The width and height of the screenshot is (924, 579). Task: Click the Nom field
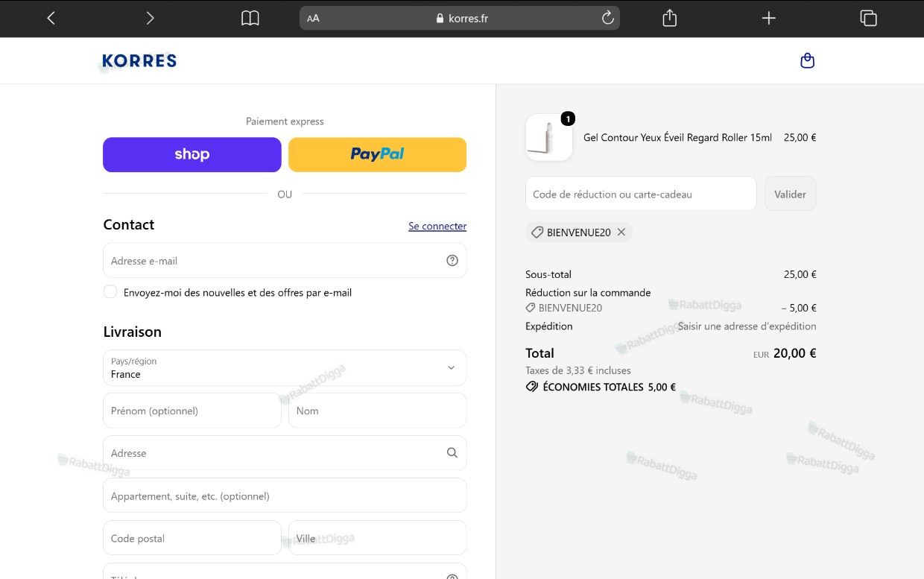point(377,411)
